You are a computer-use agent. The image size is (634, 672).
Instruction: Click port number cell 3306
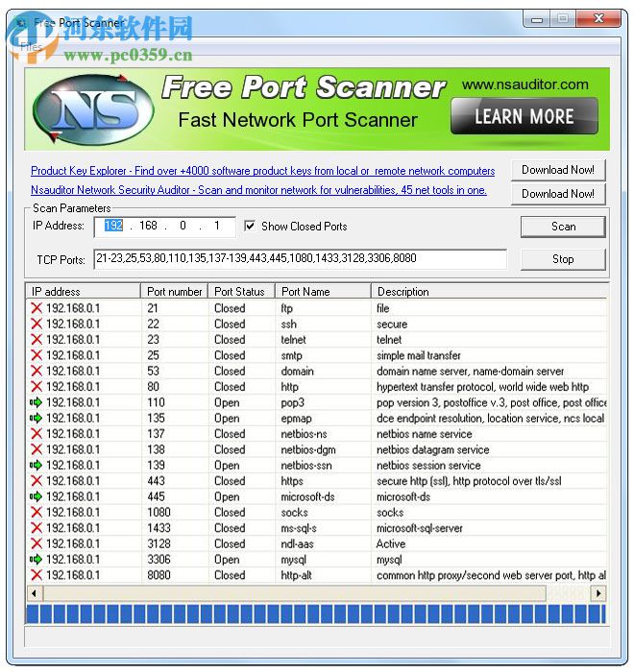158,560
